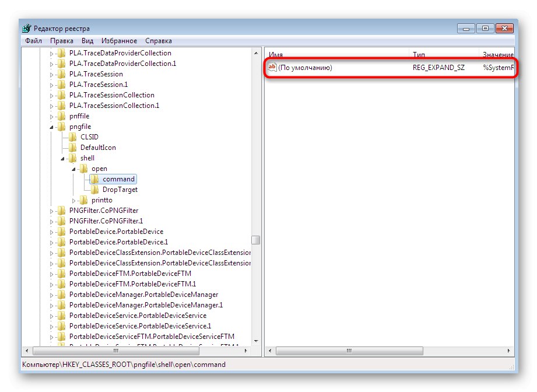
Task: Click the REG_EXPAND_SZ type cell
Action: pyautogui.click(x=438, y=68)
